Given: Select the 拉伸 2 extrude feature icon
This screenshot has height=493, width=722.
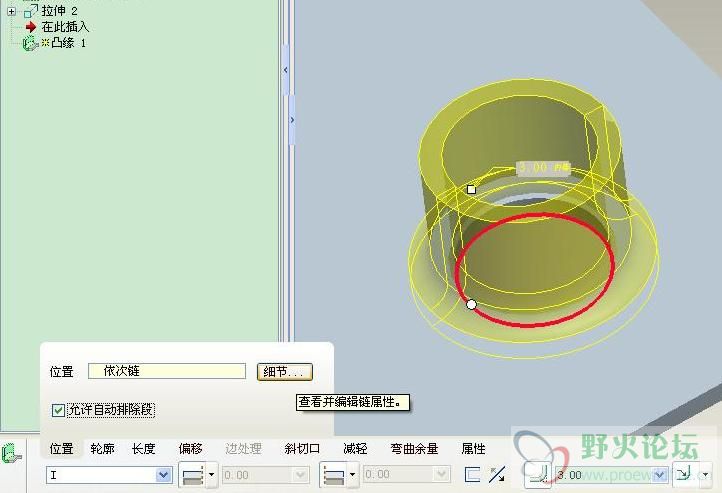Looking at the screenshot, I should (x=30, y=11).
